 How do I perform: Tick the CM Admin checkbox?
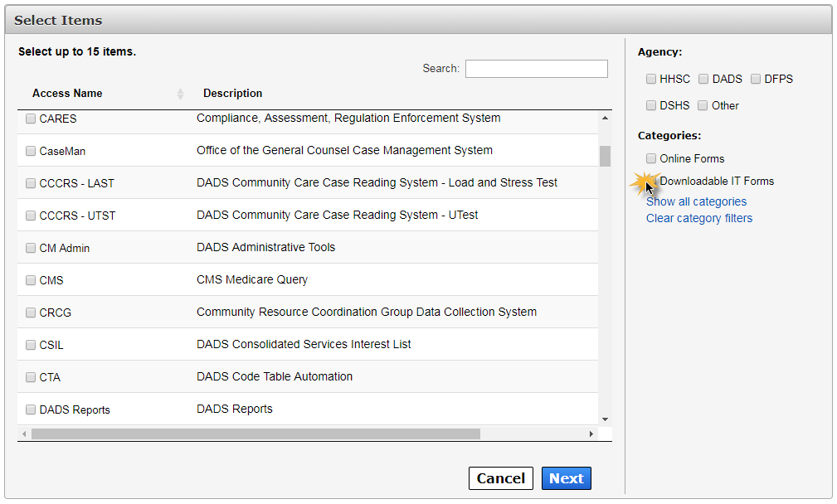31,248
